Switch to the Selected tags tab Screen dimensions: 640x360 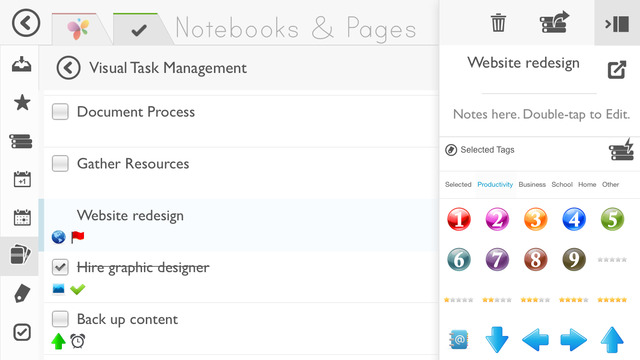(458, 184)
